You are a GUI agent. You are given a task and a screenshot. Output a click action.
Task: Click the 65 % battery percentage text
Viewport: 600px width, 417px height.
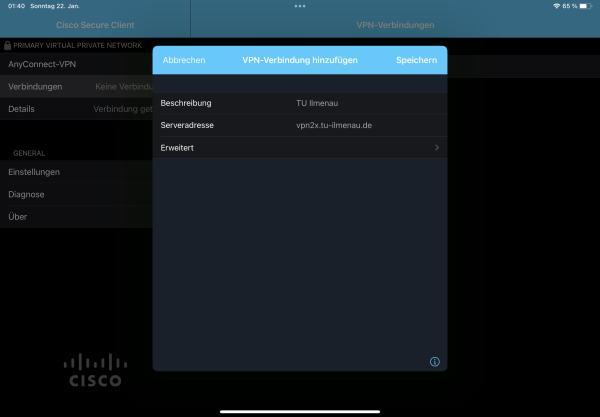click(570, 6)
